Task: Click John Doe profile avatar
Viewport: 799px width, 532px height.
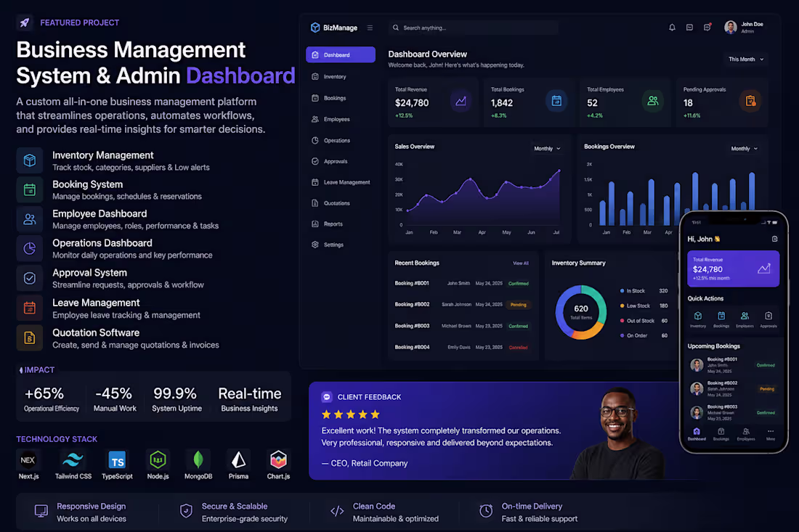Action: point(730,28)
